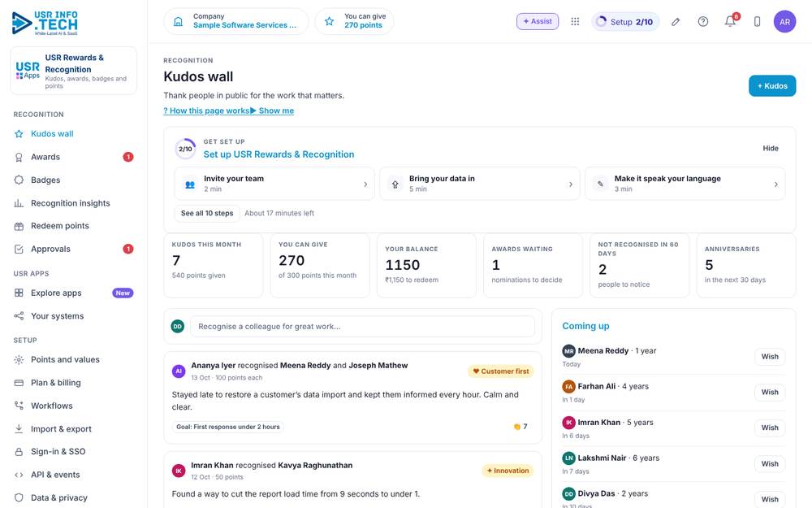
Task: Click the Data & privacy shield icon
Action: tap(19, 497)
